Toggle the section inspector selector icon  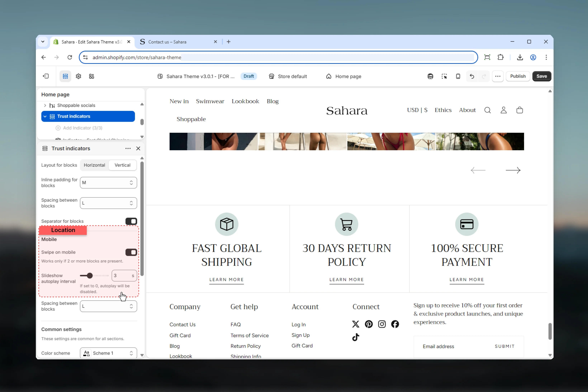444,76
